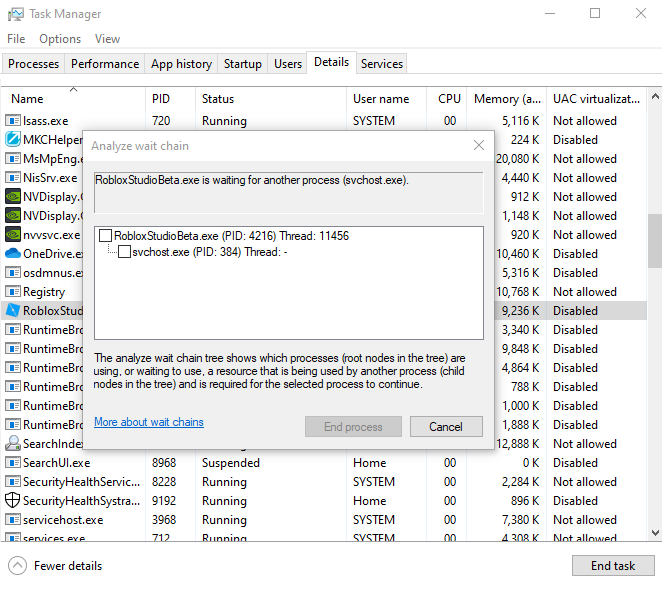Image resolution: width=662 pixels, height=589 pixels.
Task: Collapse with the Fewer details arrow icon
Action: coord(17,566)
